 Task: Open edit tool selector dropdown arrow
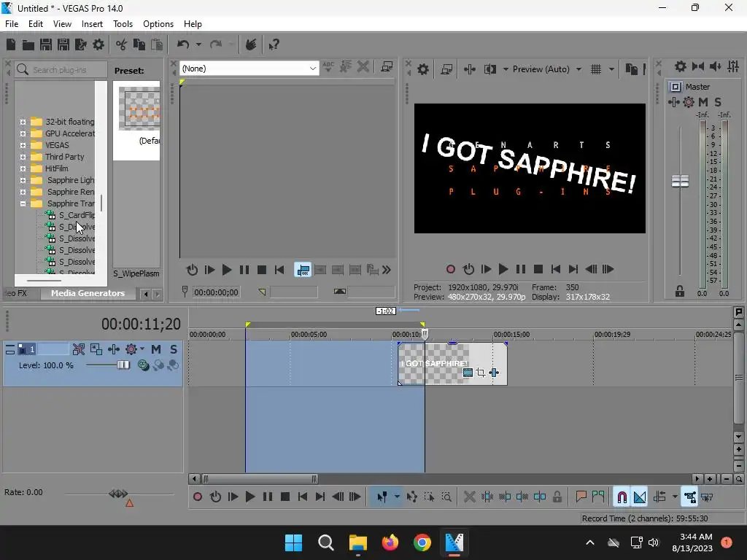click(x=396, y=497)
